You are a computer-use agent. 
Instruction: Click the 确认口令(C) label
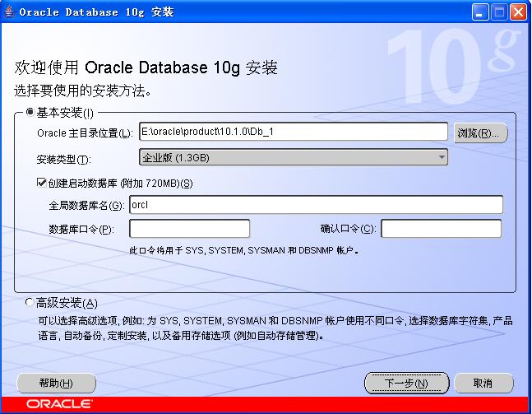pyautogui.click(x=349, y=229)
